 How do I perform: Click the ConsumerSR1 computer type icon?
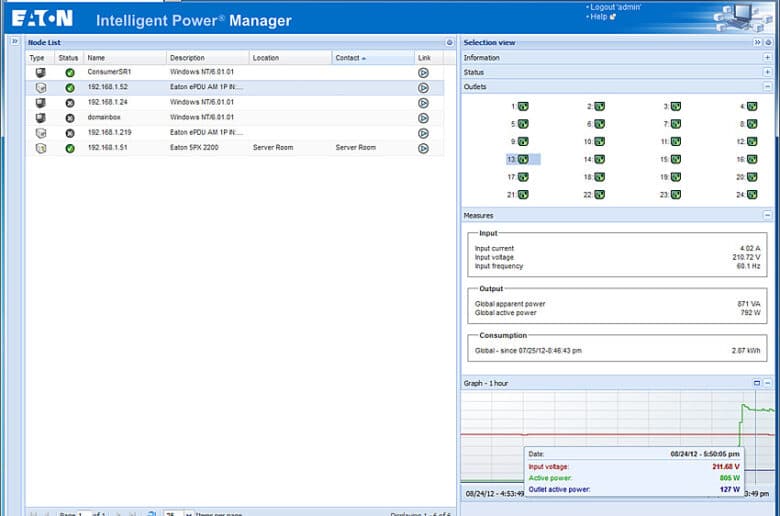click(40, 73)
